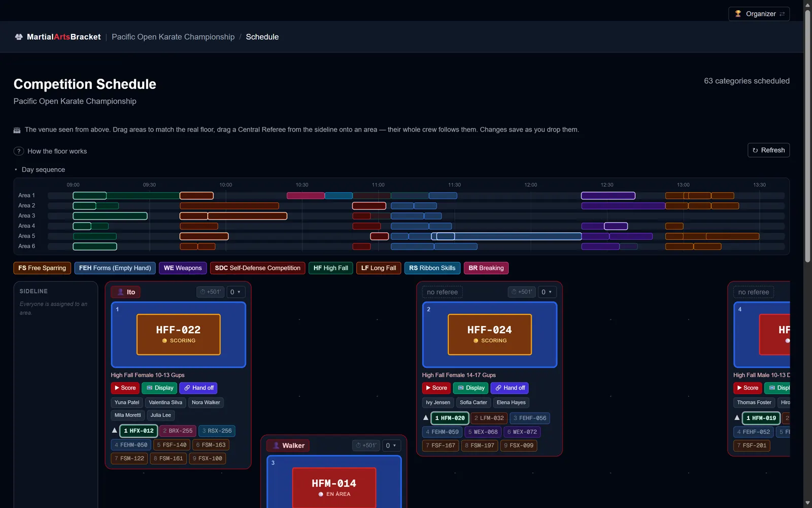This screenshot has height=508, width=812.
Task: Click the Refresh button
Action: click(768, 150)
